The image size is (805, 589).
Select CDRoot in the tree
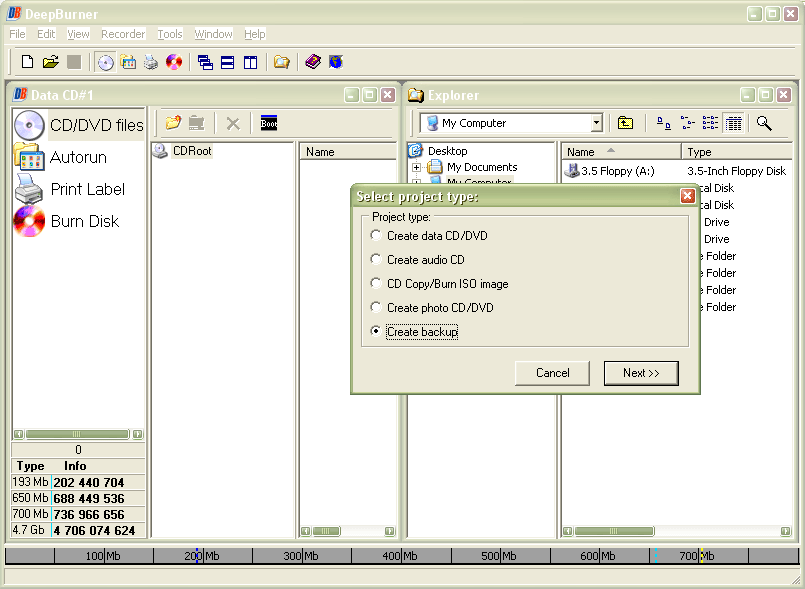tap(192, 151)
